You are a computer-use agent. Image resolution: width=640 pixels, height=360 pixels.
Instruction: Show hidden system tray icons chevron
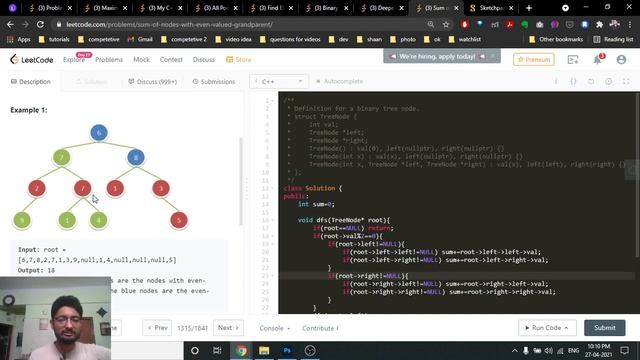pos(515,351)
